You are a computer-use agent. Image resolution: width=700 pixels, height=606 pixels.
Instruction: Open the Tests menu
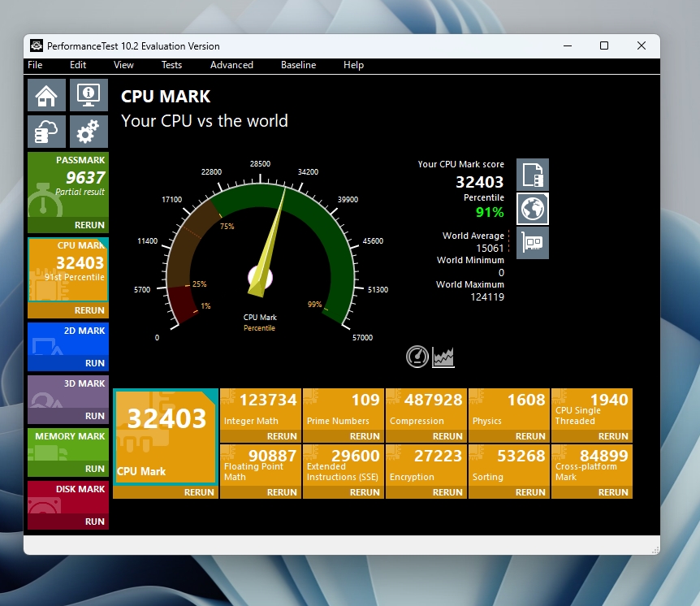171,65
